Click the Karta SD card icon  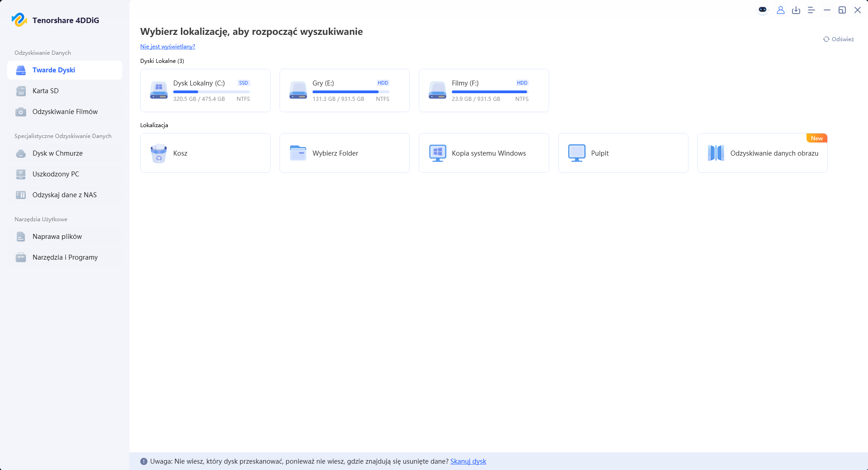(21, 91)
